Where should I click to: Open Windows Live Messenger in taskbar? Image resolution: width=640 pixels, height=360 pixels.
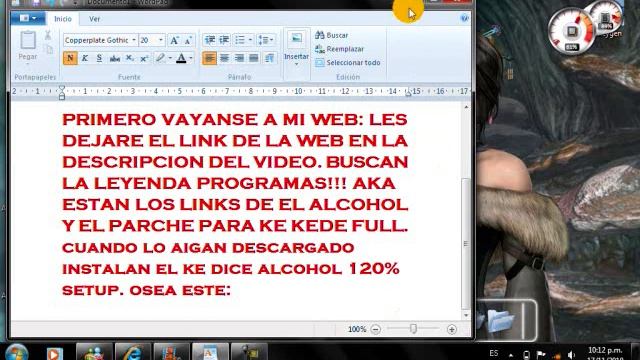click(x=93, y=352)
